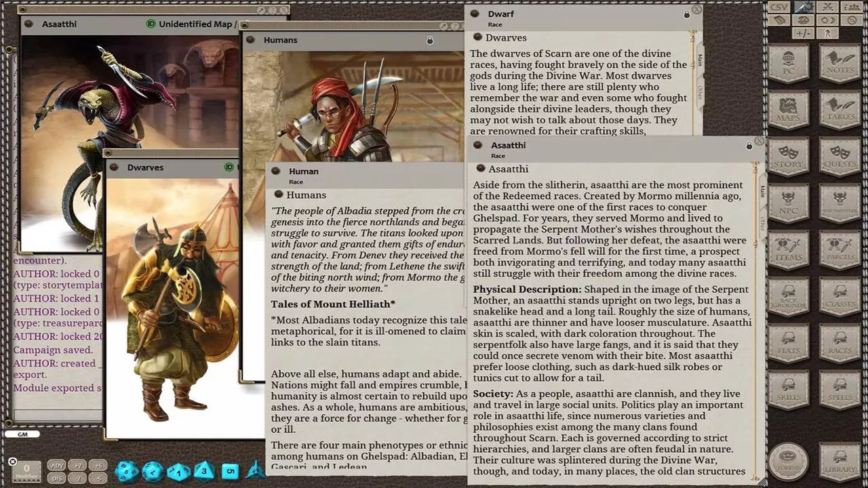
Task: Open link icon beside Human race title
Action: 276,171
